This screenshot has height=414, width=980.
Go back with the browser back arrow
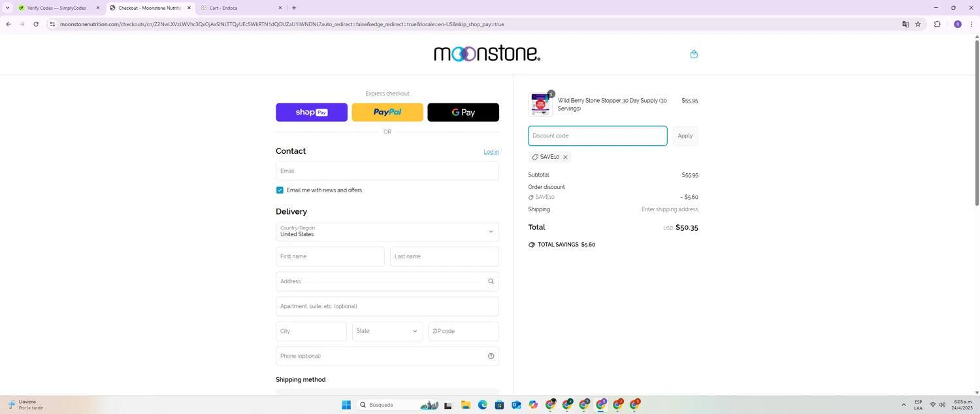[x=8, y=24]
